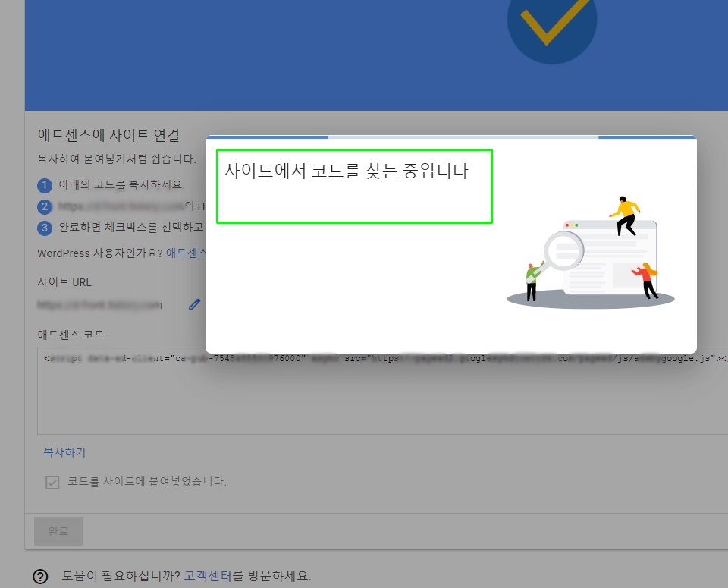Click the dialog's loading progress bar
Screen dimensions: 728x588
point(450,137)
